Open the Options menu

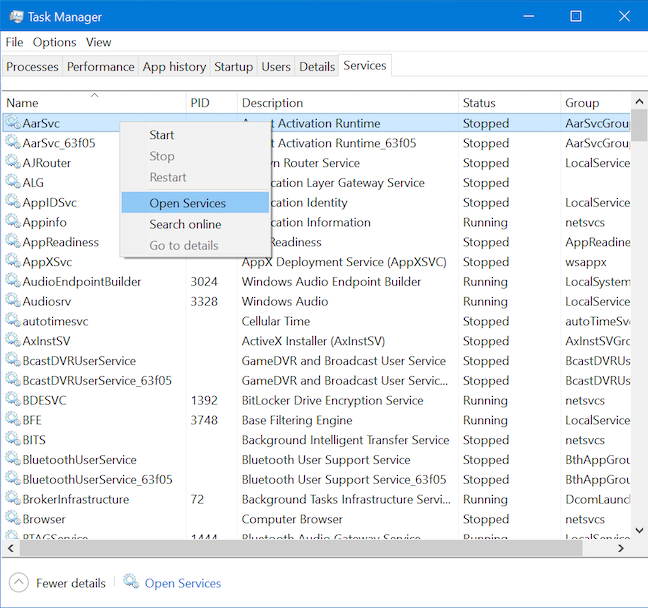(x=55, y=42)
